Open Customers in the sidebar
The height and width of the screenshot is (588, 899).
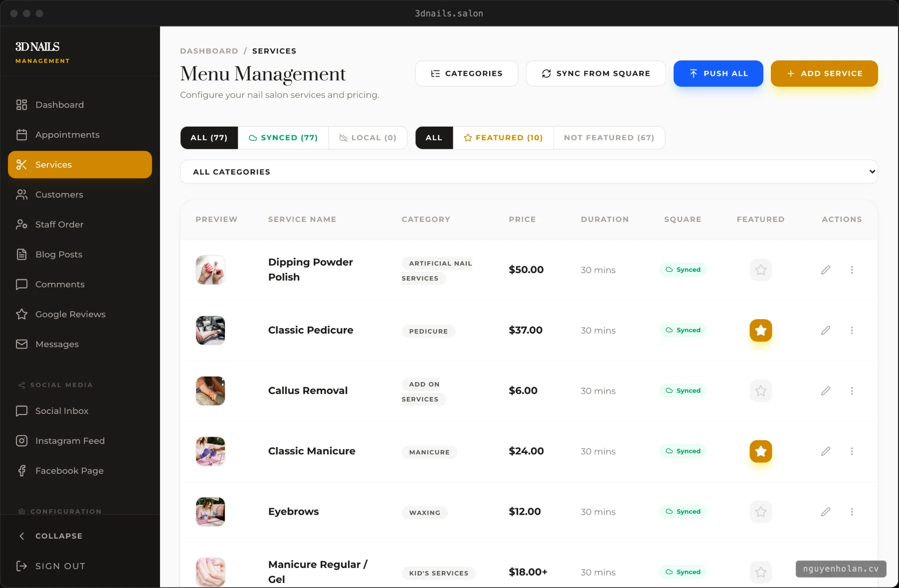[80, 195]
